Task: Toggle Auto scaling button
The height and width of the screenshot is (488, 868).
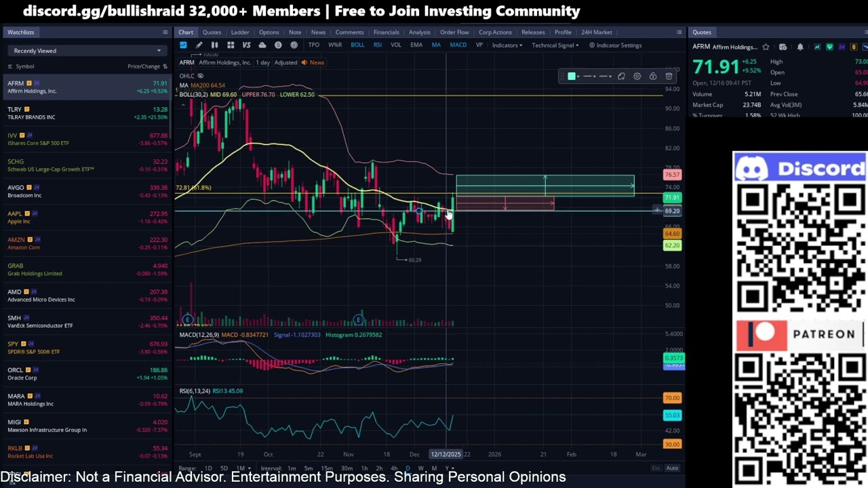Action: tap(672, 468)
